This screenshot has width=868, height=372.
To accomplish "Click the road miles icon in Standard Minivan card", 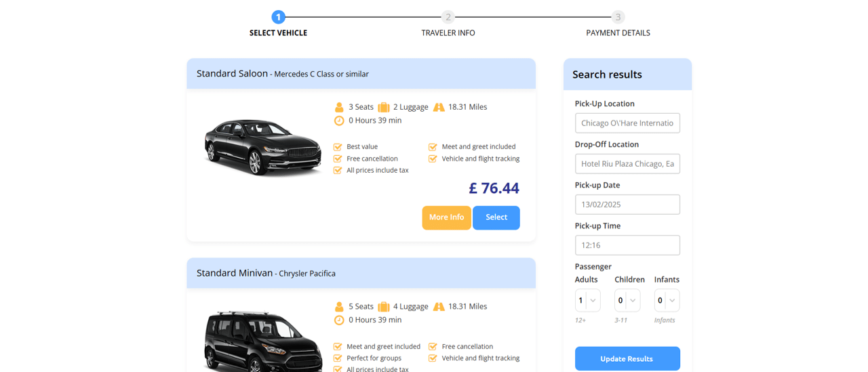I will 439,306.
